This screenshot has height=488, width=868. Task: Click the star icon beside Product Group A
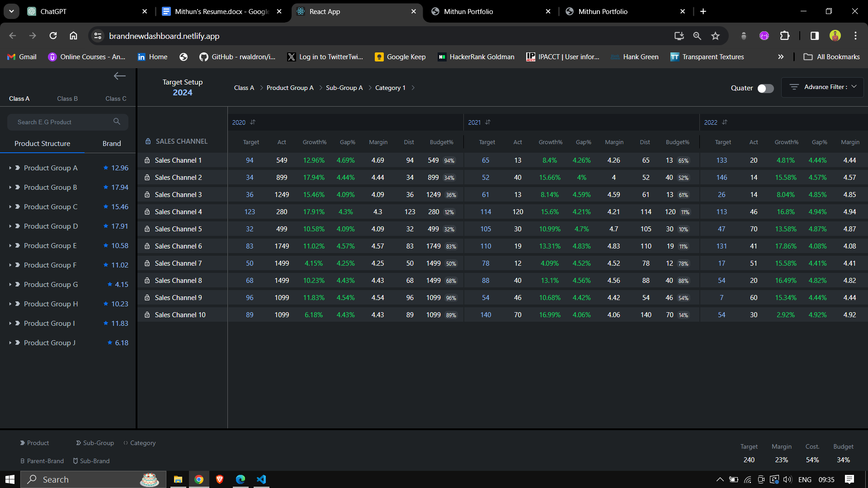[106, 168]
